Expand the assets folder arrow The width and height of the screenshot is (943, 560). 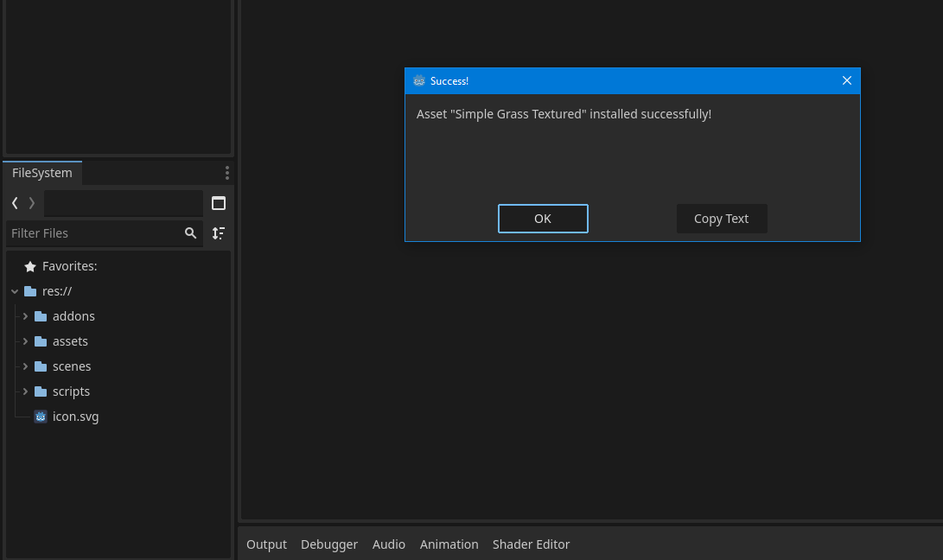tap(25, 341)
